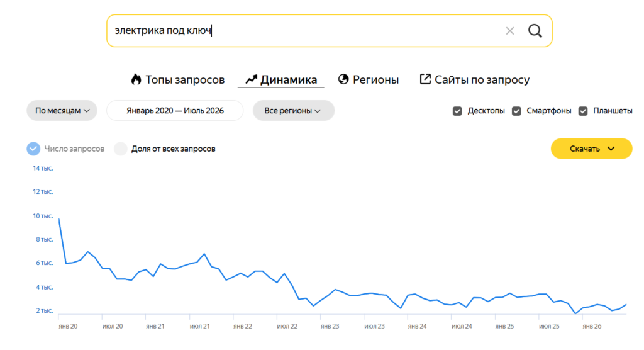This screenshot has height=350, width=644.
Task: Click the chevron arrow on Скачать button
Action: [611, 149]
